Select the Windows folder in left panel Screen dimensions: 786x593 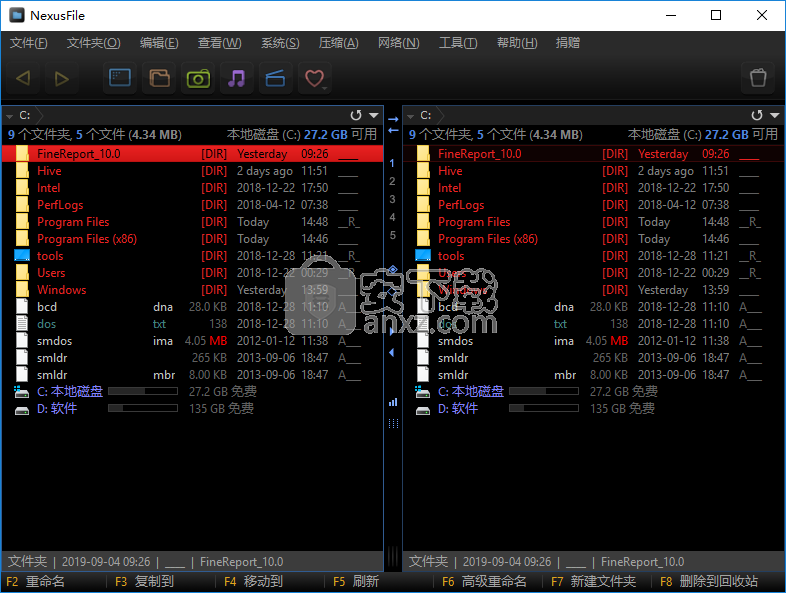192,290
